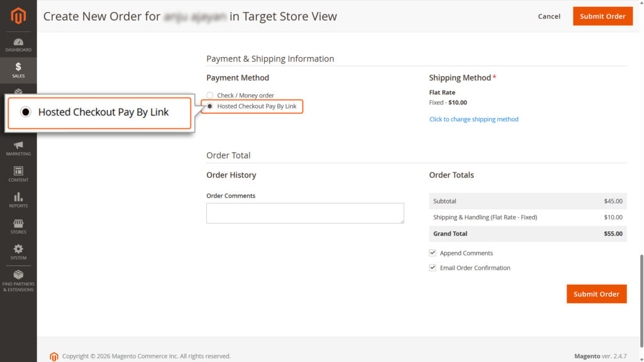Screen dimensions: 644x362
Task: Cancel the new order creation
Action: tap(548, 16)
